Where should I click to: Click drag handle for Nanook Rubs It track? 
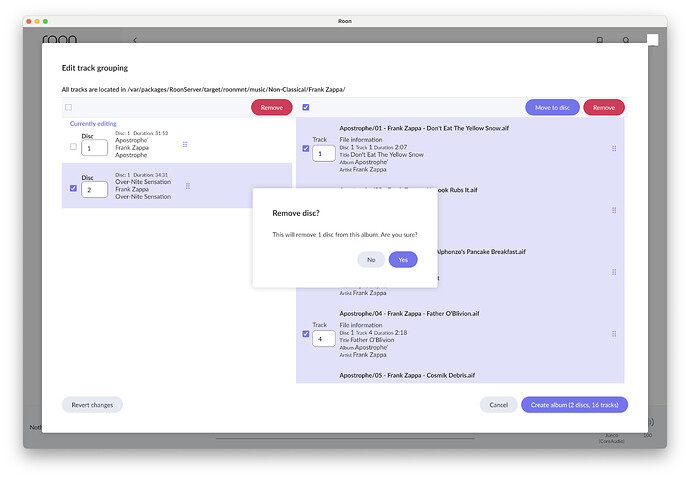[614, 210]
